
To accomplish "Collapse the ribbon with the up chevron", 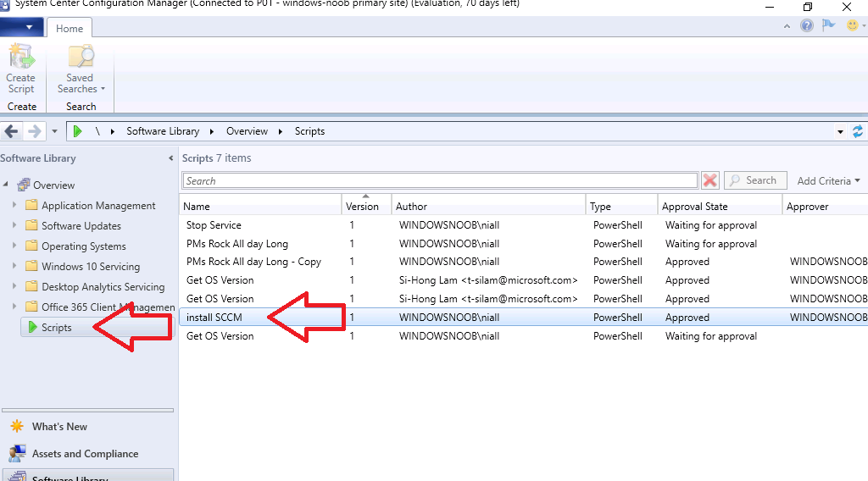I will 787,26.
